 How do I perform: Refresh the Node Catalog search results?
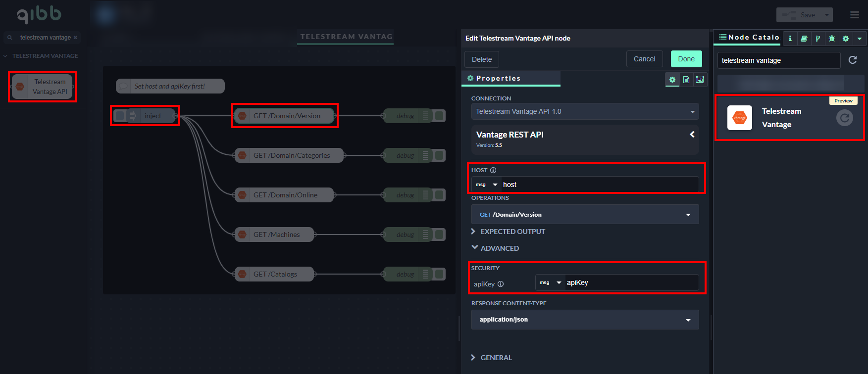point(853,60)
